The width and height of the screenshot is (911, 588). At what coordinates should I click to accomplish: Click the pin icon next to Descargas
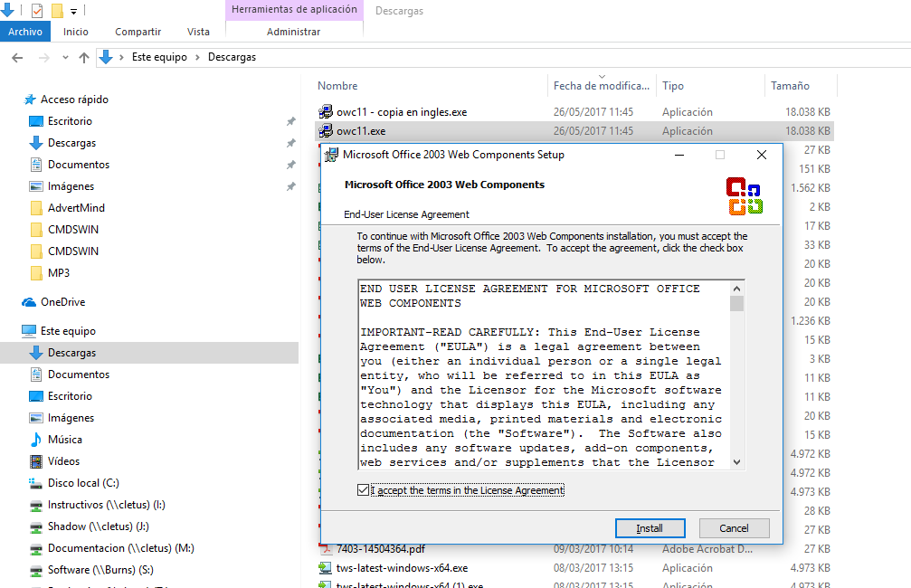pyautogui.click(x=291, y=143)
